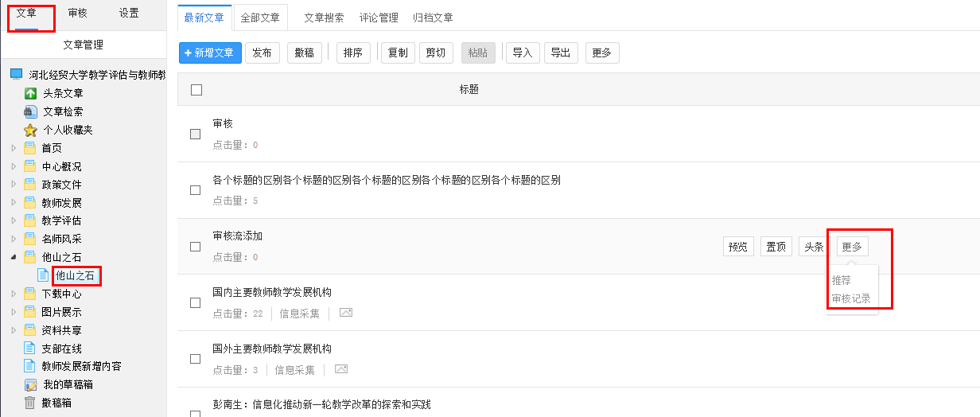Expand the 首页 folder tree node

[x=14, y=148]
